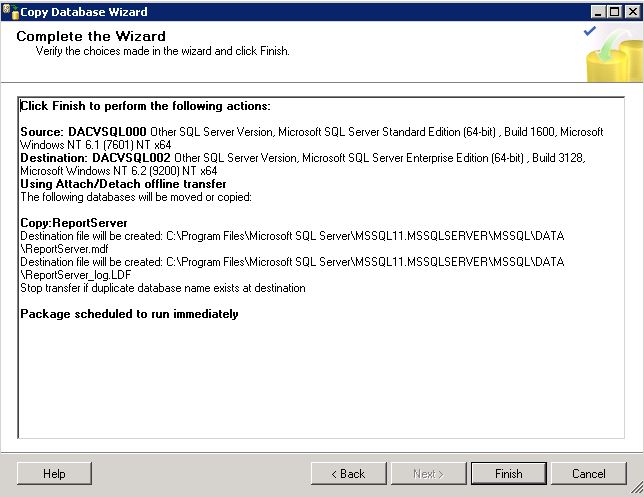Open Help for the wizard
This screenshot has height=497, width=644.
[x=54, y=474]
